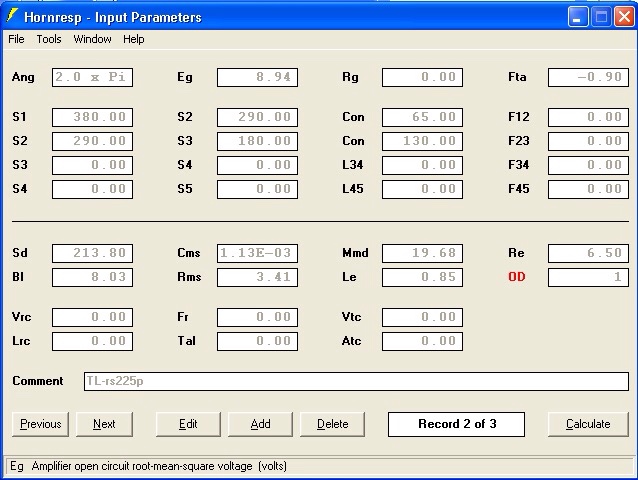The image size is (638, 480).
Task: Select the S5 input field
Action: coord(257,189)
